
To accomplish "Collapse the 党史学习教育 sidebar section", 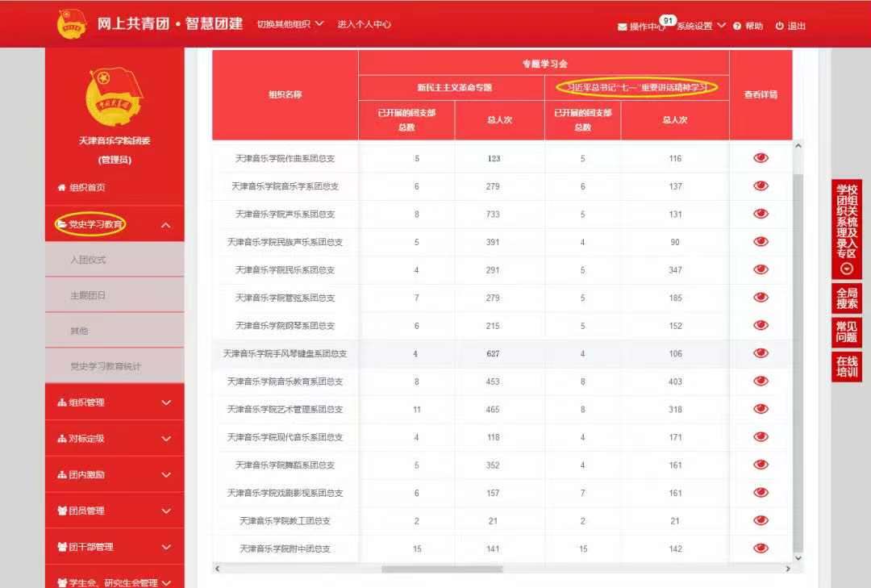I will (x=165, y=225).
